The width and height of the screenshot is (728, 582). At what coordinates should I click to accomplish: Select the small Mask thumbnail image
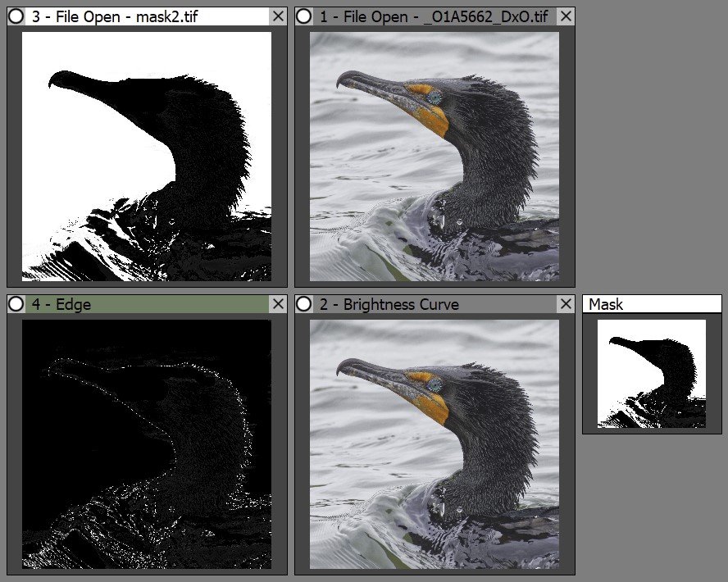tap(652, 374)
